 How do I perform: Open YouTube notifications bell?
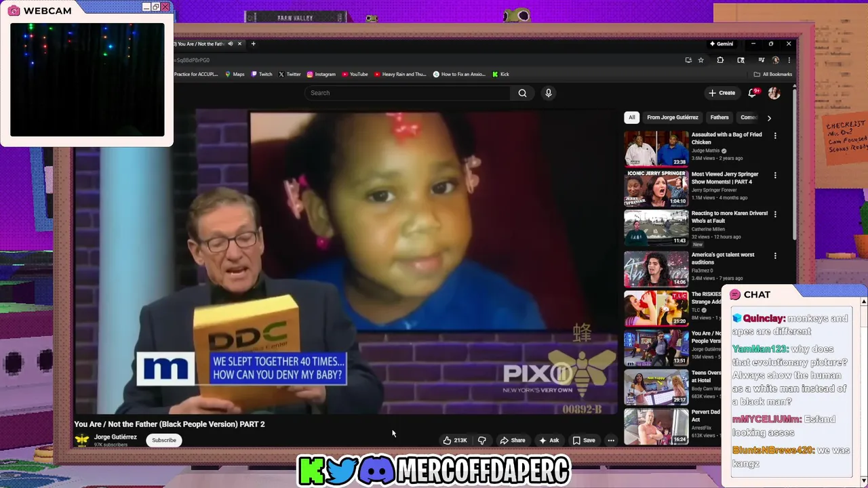tap(752, 93)
